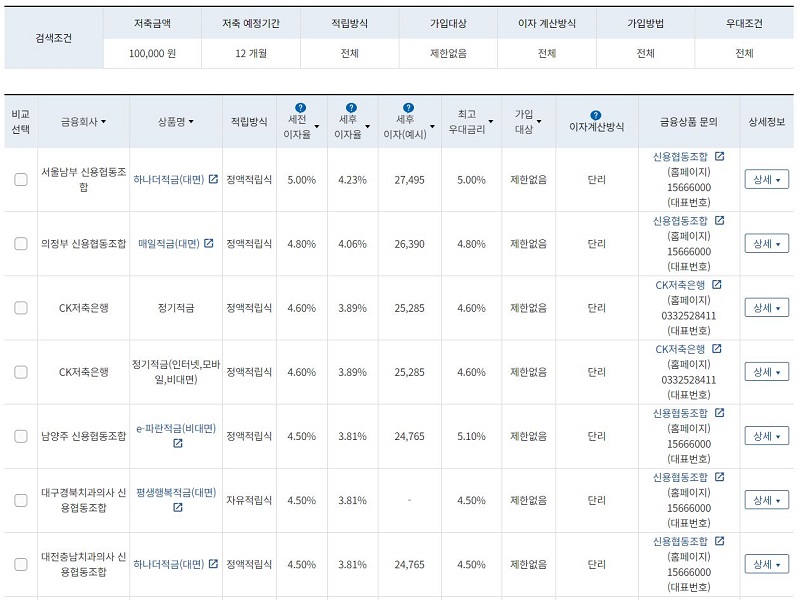Screen dimensions: 800x600
Task: Check compare box for 남양주 신용협동조합
Action: (21, 436)
